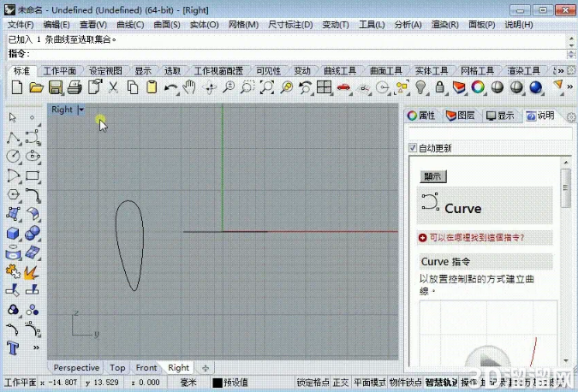
Task: Select the Fillet curves tool
Action: [33, 195]
